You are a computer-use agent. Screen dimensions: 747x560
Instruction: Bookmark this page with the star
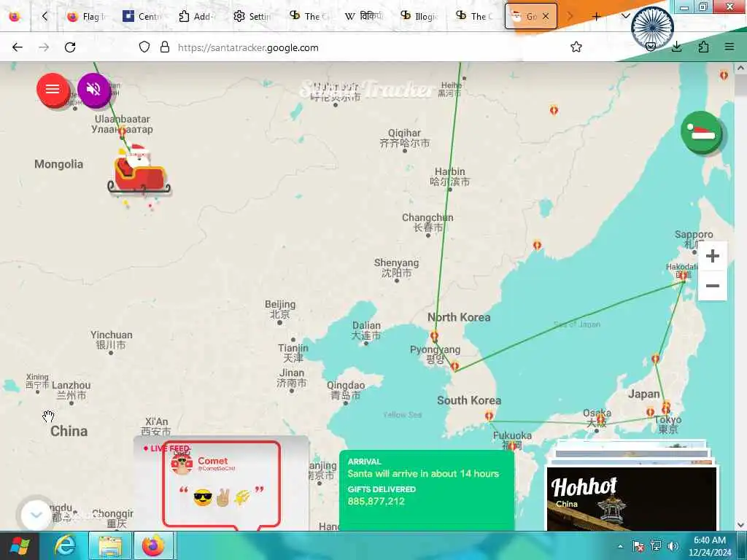pos(576,47)
